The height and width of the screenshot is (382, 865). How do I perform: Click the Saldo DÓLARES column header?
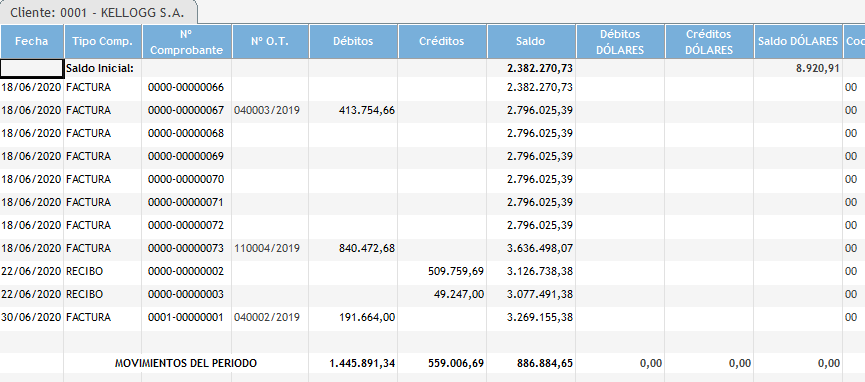pyautogui.click(x=798, y=41)
